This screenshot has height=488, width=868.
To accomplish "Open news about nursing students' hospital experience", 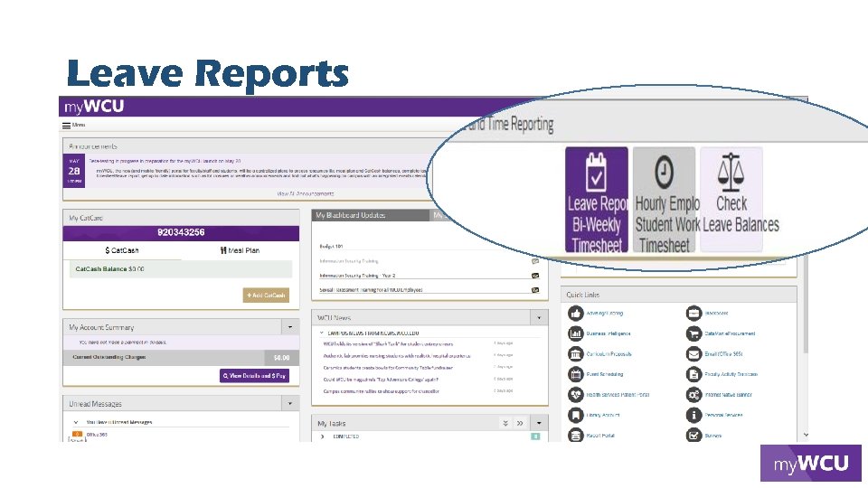I will (397, 356).
